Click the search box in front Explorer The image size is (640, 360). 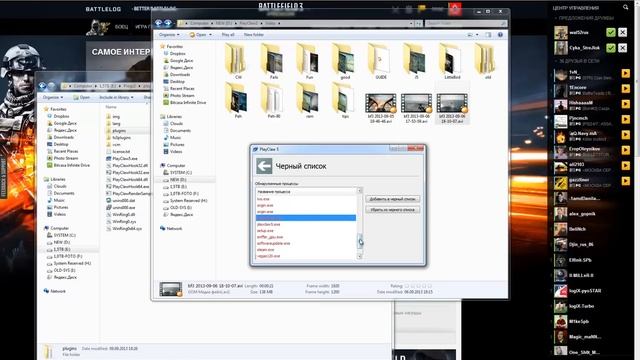(x=466, y=24)
